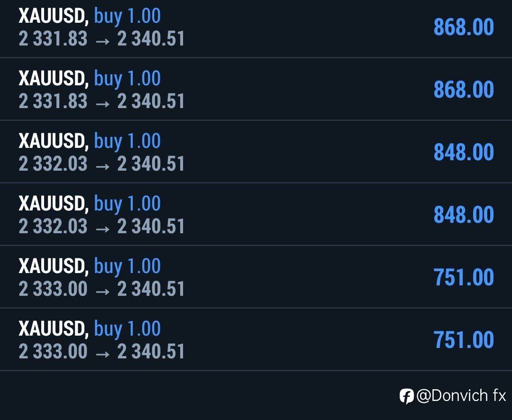The width and height of the screenshot is (512, 420).
Task: Tap the 751.00 profit in the last trade
Action: (x=463, y=340)
